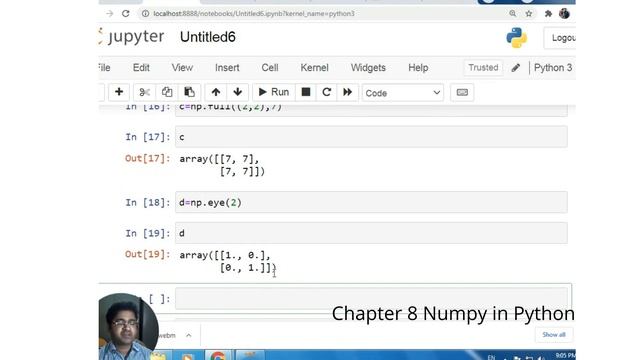
Task: Reload the page in browser
Action: click(126, 13)
